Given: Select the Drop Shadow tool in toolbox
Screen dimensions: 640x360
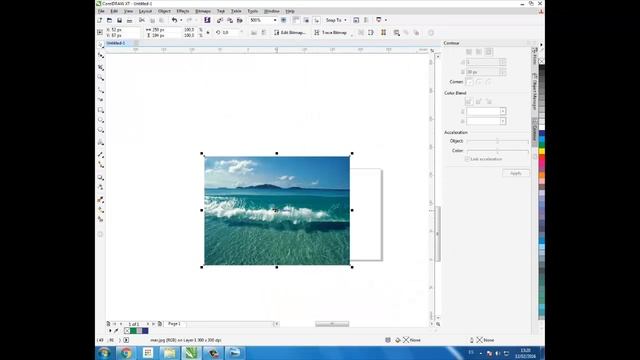Looking at the screenshot, I should pos(100,178).
